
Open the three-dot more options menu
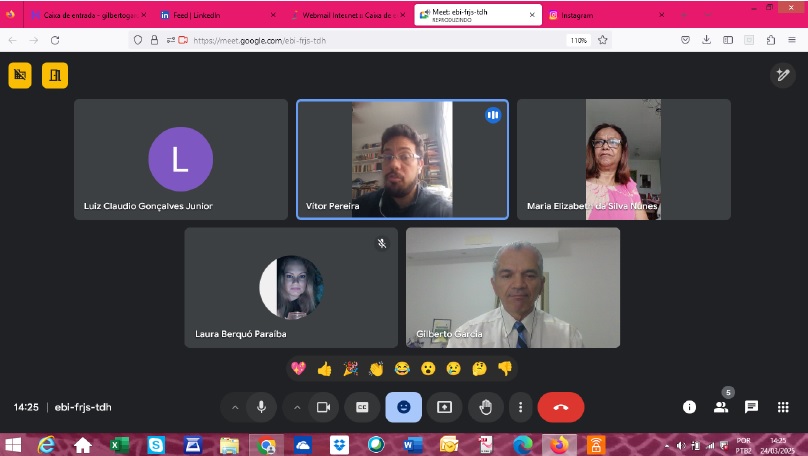click(520, 407)
